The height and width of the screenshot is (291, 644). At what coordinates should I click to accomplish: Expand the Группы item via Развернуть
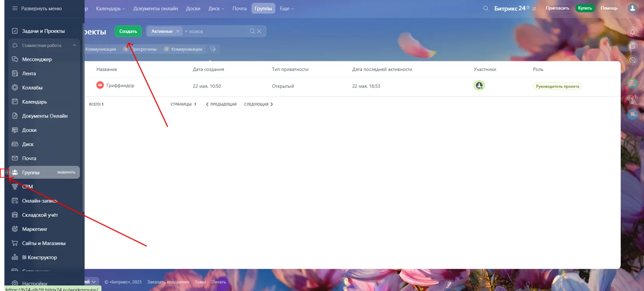pyautogui.click(x=66, y=173)
